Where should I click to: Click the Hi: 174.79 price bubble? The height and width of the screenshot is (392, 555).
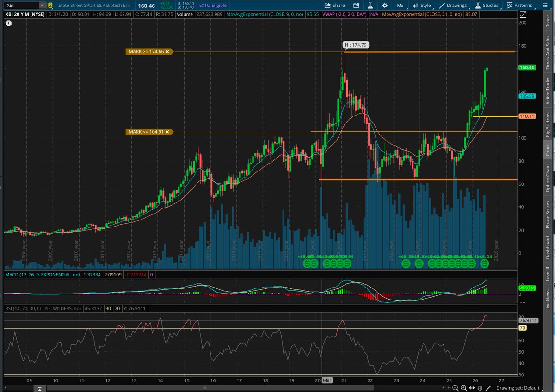pos(356,44)
